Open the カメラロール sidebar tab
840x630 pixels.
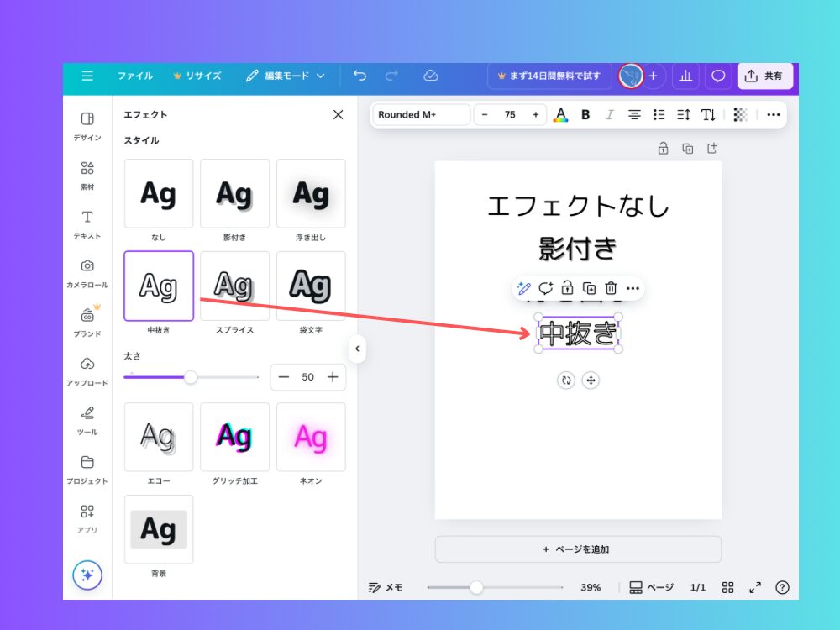click(x=87, y=274)
